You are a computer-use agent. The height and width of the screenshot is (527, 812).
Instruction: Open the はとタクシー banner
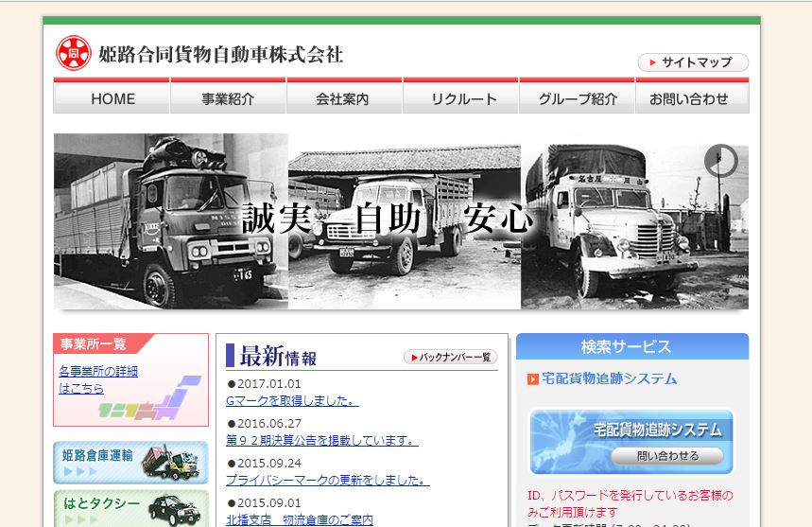click(x=130, y=509)
